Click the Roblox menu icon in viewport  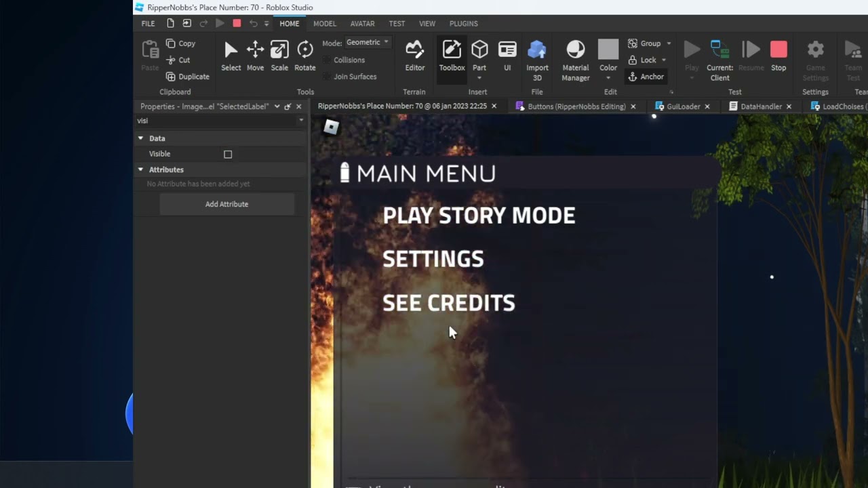pyautogui.click(x=331, y=127)
